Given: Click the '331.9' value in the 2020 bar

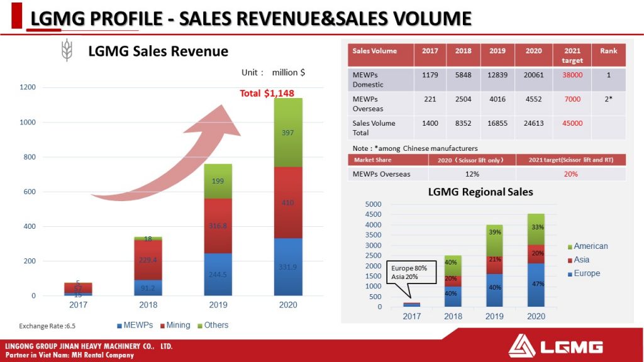Looking at the screenshot, I should click(x=288, y=267).
